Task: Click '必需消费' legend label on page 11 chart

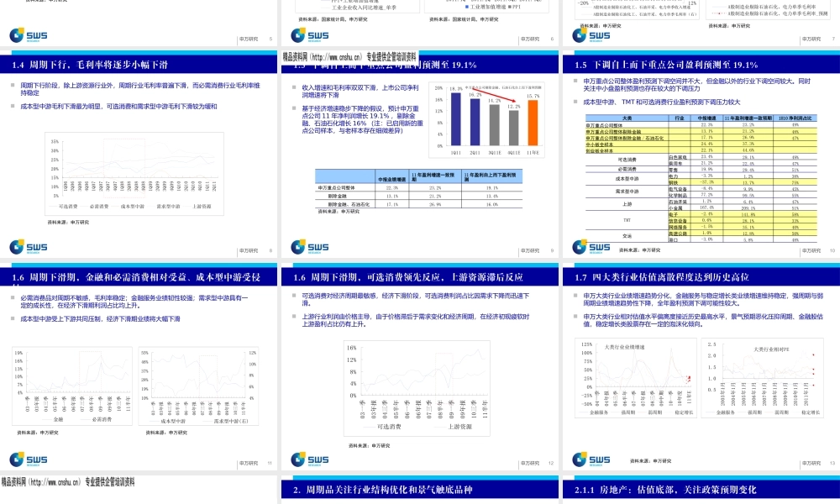Action: pos(102,419)
